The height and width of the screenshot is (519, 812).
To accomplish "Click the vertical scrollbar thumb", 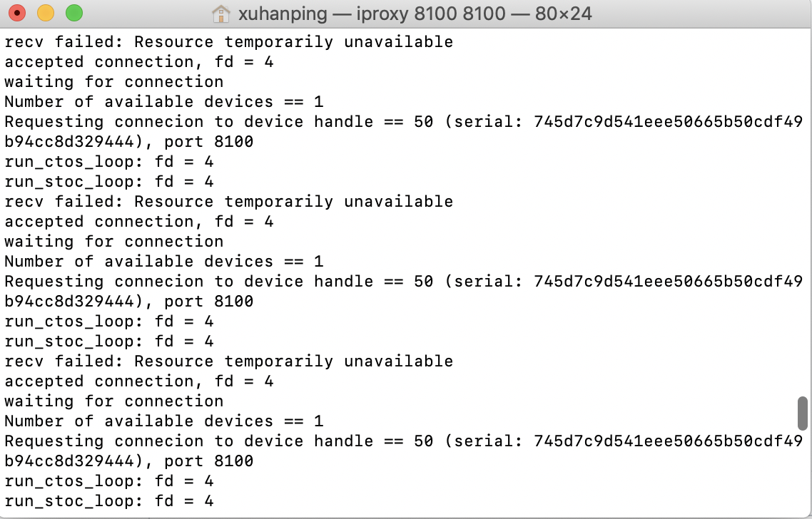I will [803, 413].
